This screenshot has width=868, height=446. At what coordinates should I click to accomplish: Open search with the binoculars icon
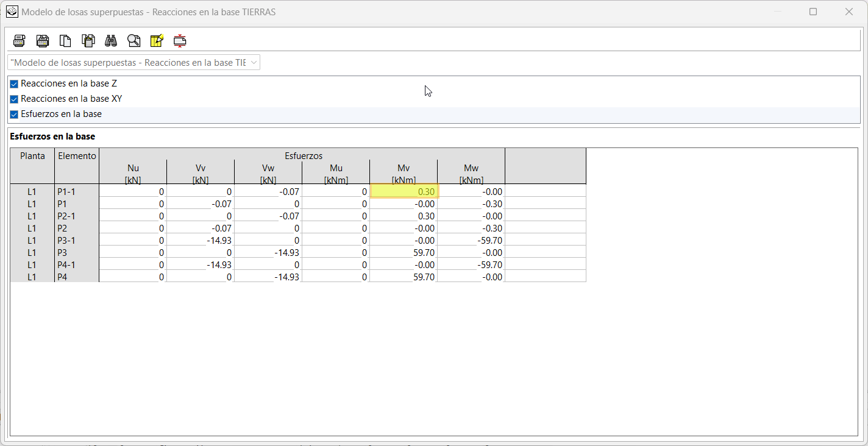111,41
